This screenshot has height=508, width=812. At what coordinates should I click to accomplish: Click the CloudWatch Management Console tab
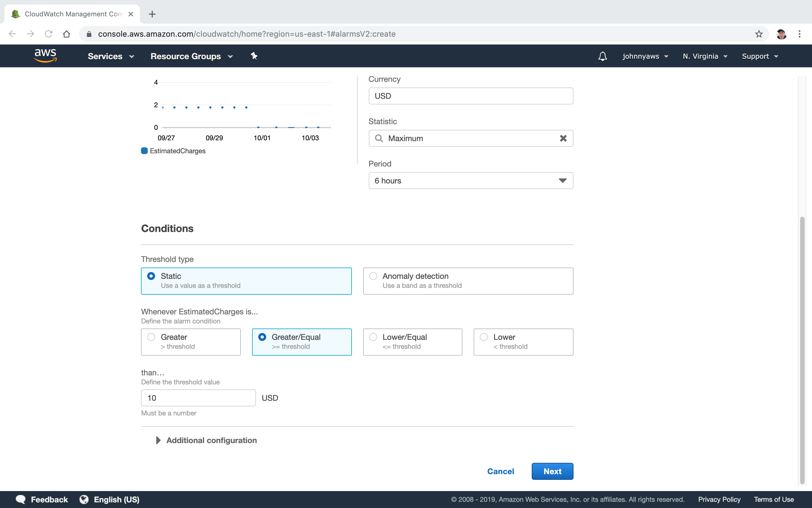click(72, 14)
